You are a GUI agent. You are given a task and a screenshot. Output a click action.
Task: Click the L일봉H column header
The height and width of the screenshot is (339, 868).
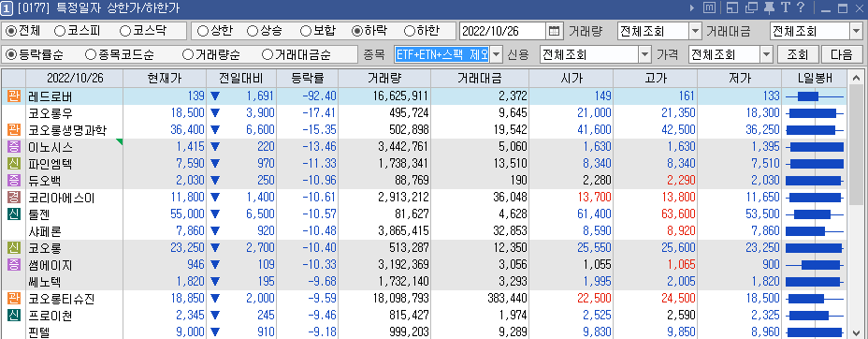coord(815,78)
